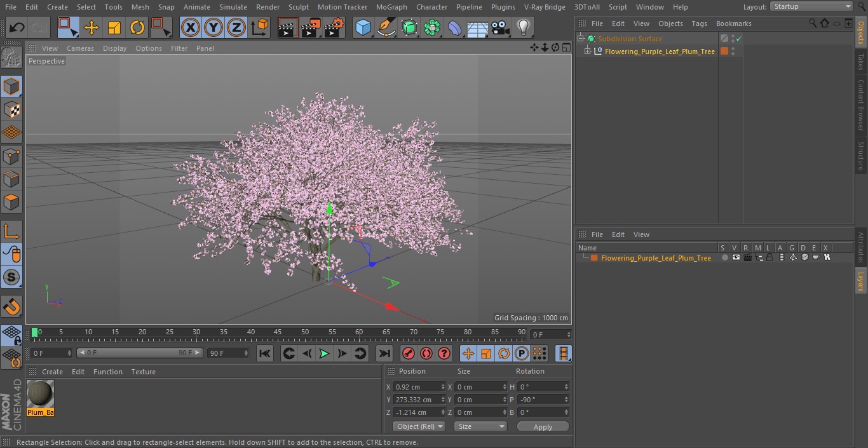Toggle the Subdivision Surface green checkmark
The height and width of the screenshot is (448, 868).
pyautogui.click(x=739, y=39)
